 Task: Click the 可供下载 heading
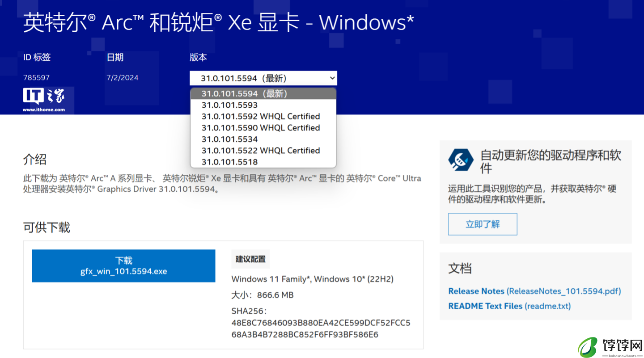pos(47,227)
